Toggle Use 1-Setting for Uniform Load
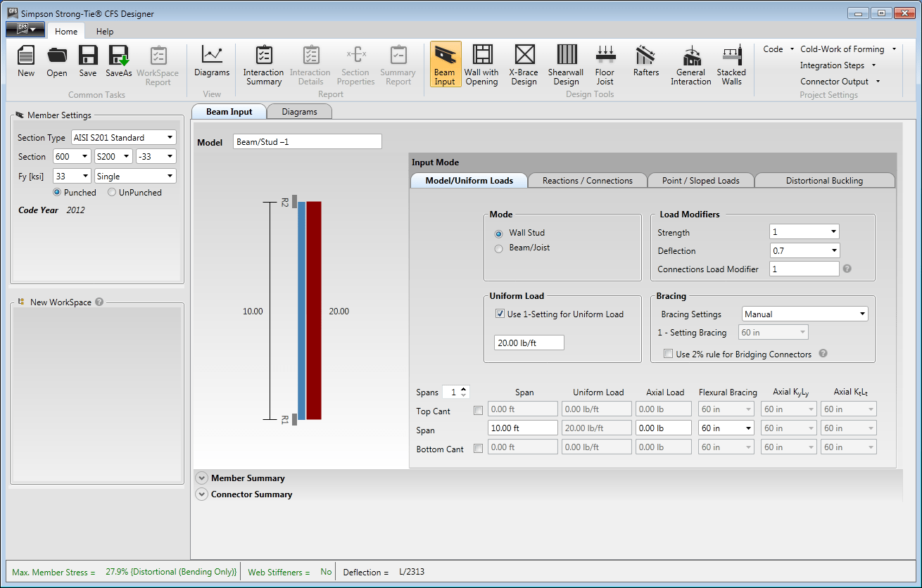This screenshot has height=588, width=922. coord(500,314)
